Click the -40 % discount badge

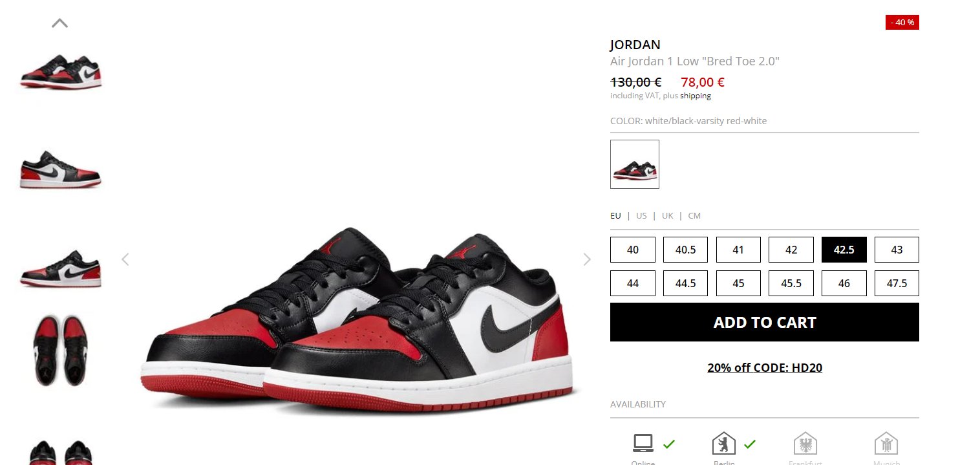[902, 23]
